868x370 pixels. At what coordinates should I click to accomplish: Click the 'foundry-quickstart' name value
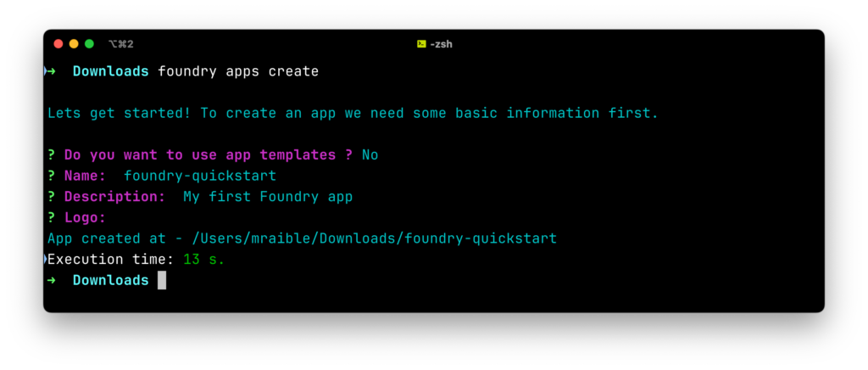click(x=200, y=177)
